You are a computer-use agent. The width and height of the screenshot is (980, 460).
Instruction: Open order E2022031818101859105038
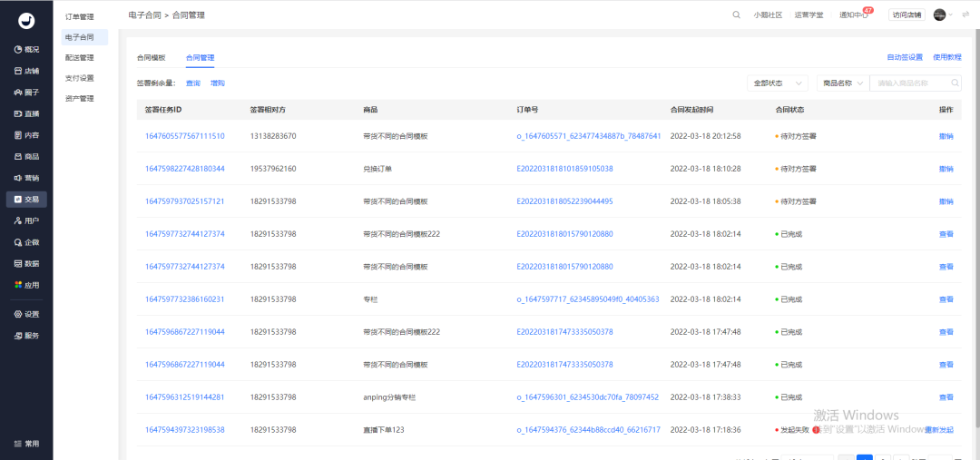[565, 169]
